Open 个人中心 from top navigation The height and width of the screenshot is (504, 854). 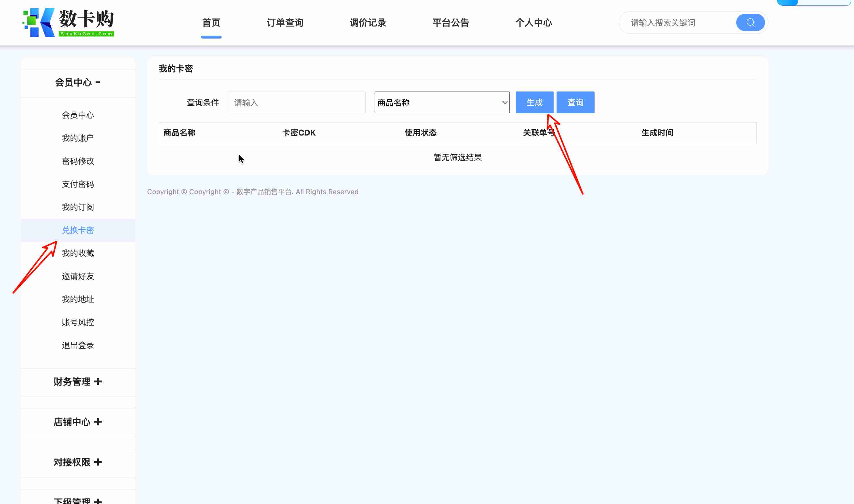(534, 23)
